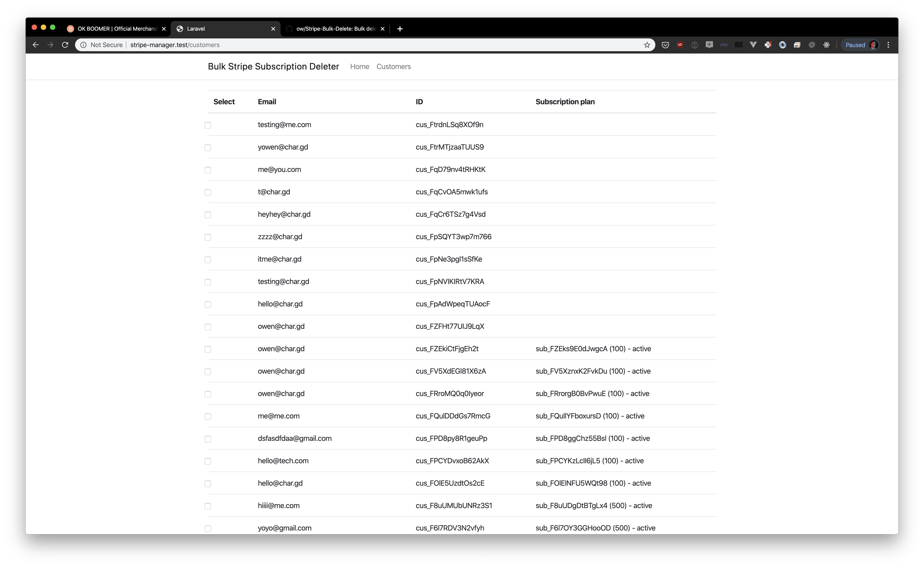Open the Customers nav link
The image size is (924, 568).
(x=393, y=67)
